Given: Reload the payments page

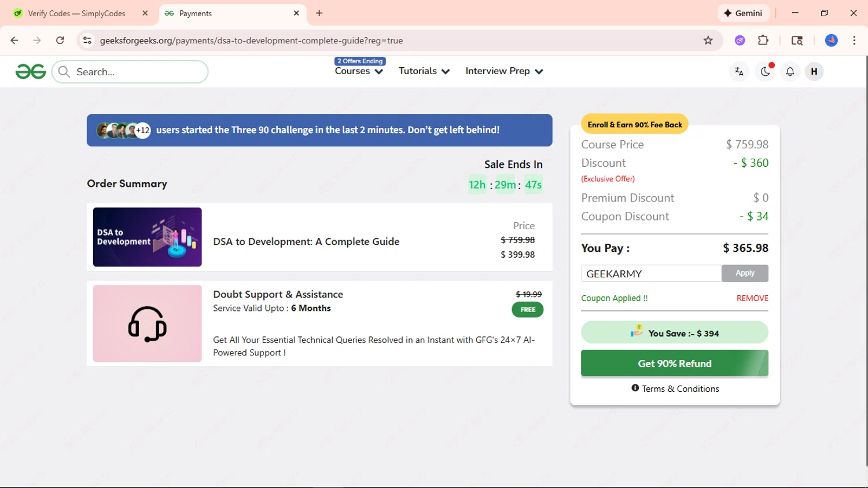Looking at the screenshot, I should pos(60,41).
